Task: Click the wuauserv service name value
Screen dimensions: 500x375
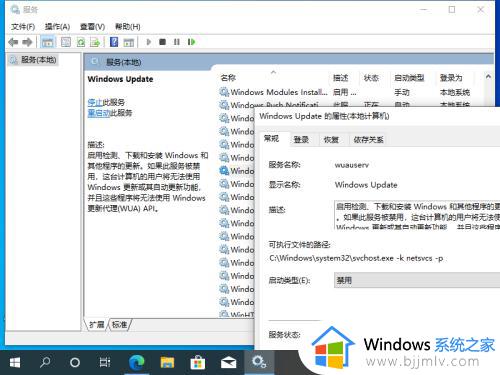Action: point(352,165)
